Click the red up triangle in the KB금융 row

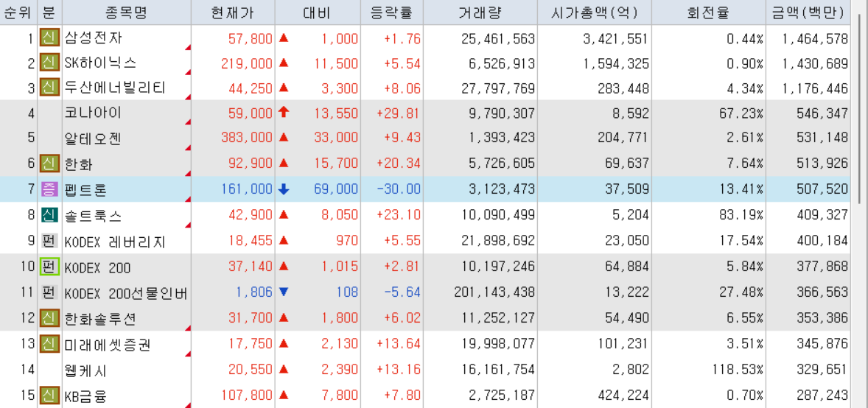[x=284, y=395]
